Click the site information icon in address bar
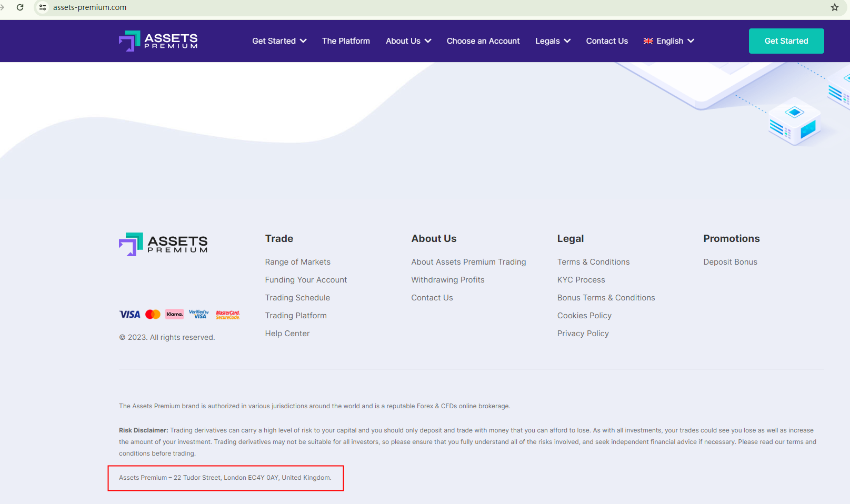This screenshot has height=504, width=850. click(x=43, y=7)
